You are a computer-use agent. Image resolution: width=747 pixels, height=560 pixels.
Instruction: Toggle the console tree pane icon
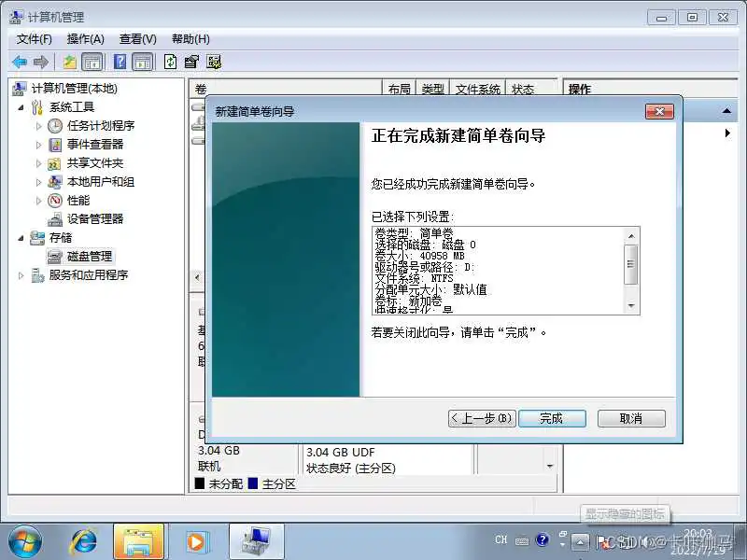tap(93, 62)
